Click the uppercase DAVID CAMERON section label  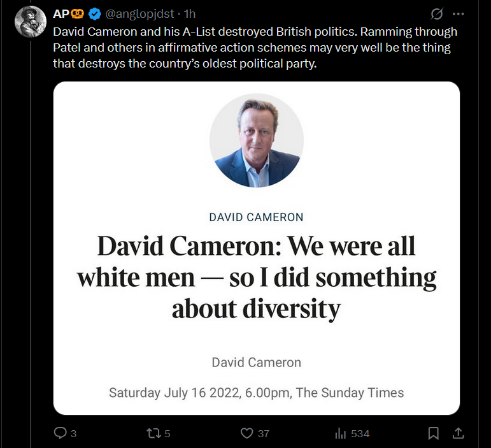256,217
